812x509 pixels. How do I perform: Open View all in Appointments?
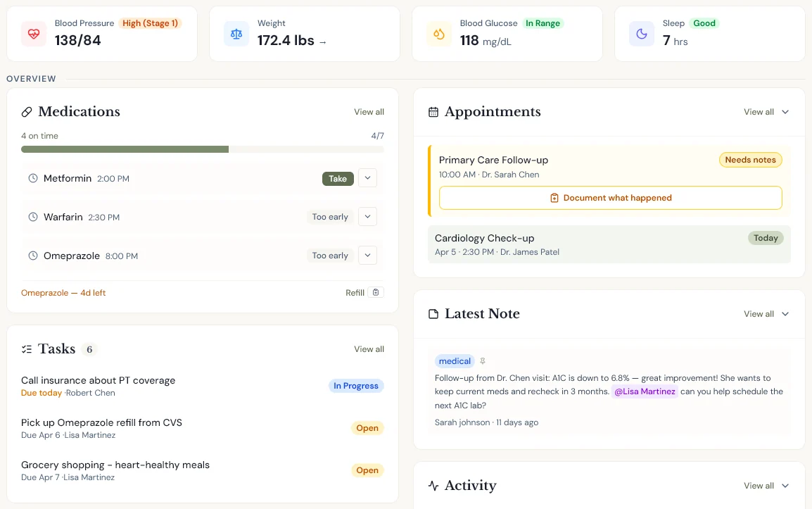click(x=759, y=112)
